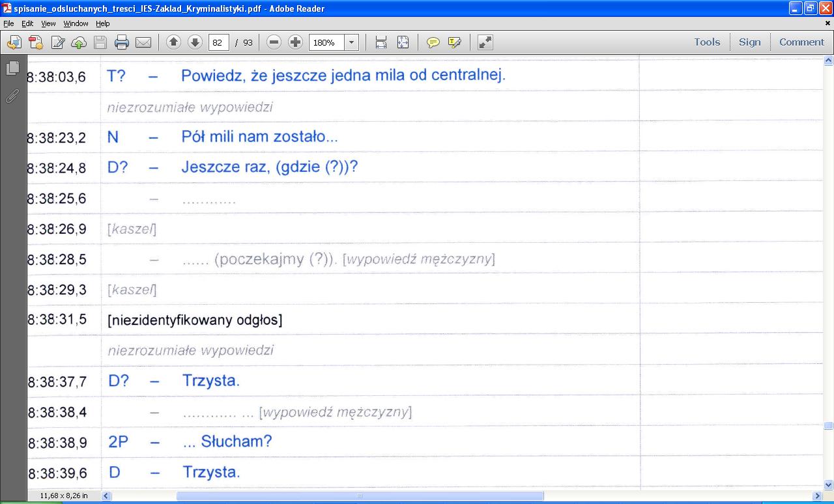
Task: Click the Edit/sign document pencil icon
Action: click(x=57, y=42)
